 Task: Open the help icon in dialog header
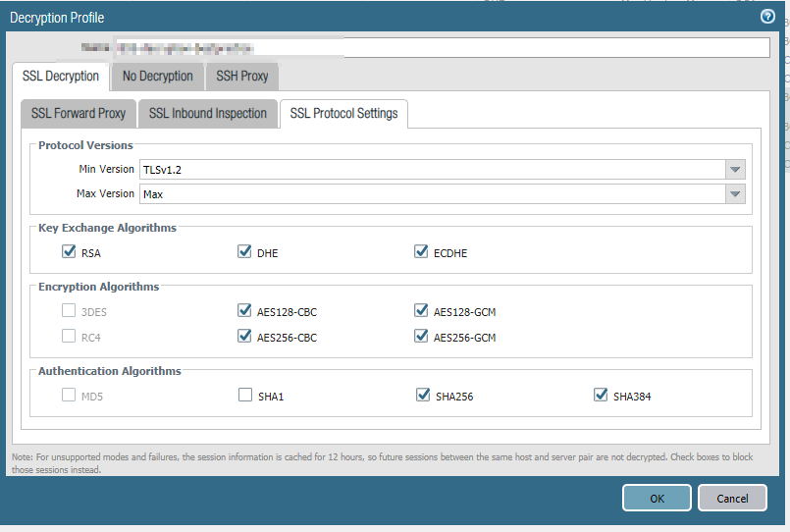point(767,17)
